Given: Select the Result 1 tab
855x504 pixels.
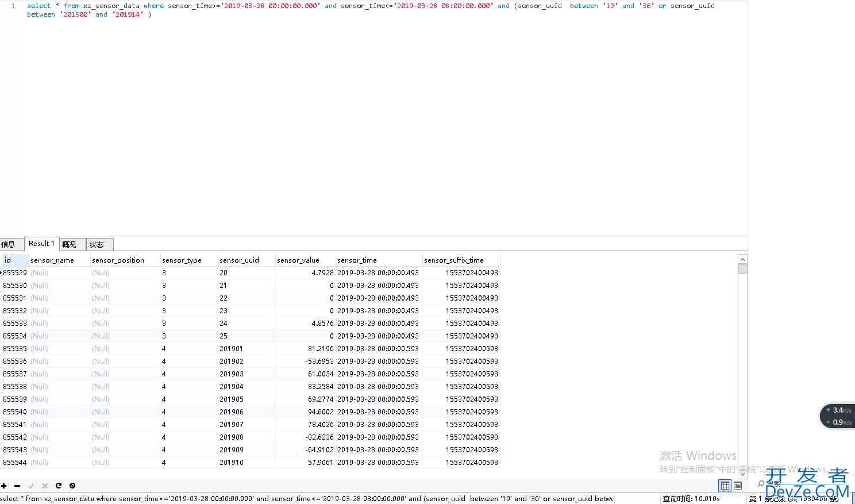Looking at the screenshot, I should [x=41, y=244].
